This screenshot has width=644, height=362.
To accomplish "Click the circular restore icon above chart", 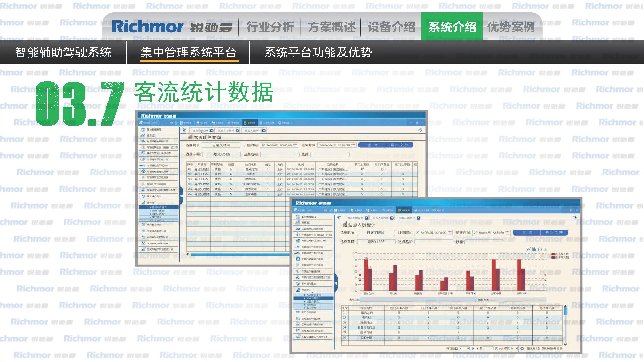I will point(540,249).
